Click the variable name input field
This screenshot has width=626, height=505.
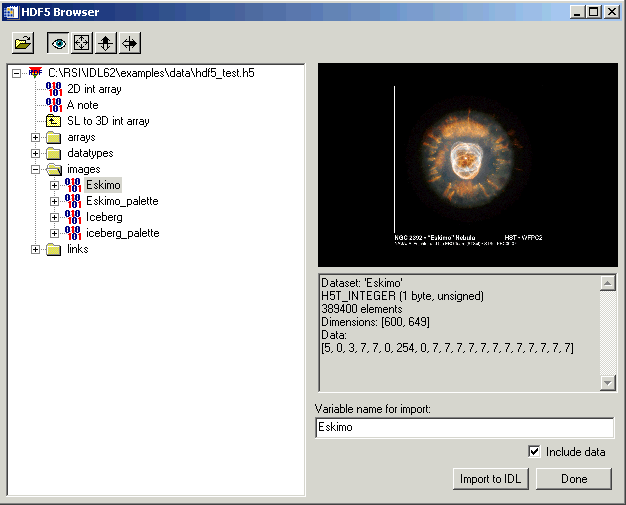464,428
